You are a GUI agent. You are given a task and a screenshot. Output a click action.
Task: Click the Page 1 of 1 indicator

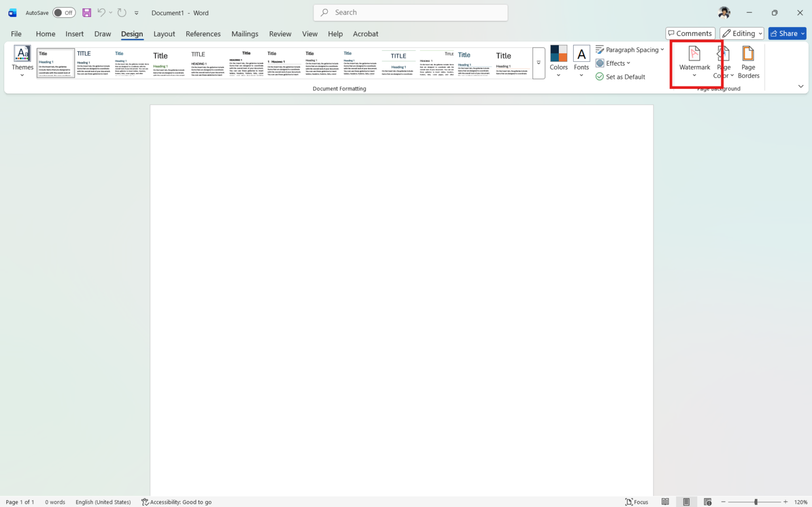[x=20, y=502]
